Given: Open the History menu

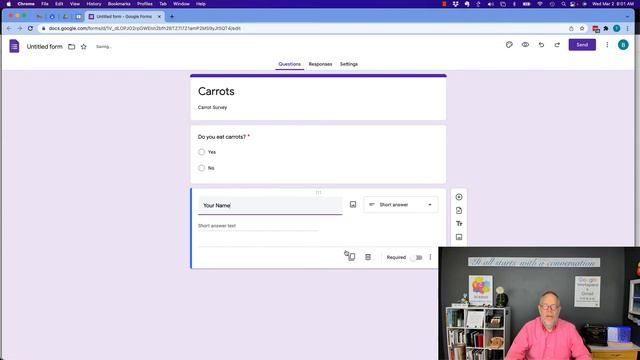Looking at the screenshot, I should coord(93,4).
